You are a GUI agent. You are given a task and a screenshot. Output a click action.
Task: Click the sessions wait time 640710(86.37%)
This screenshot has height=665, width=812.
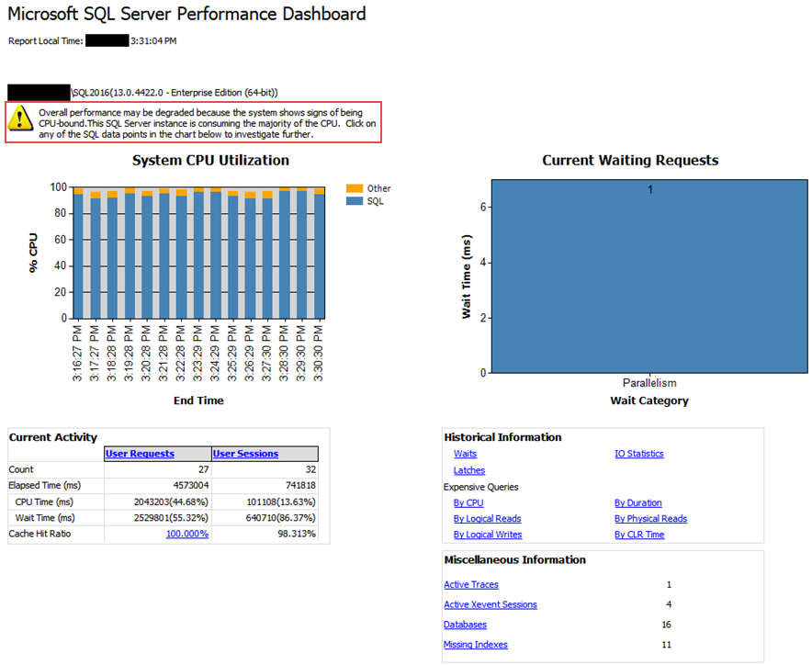pyautogui.click(x=281, y=517)
